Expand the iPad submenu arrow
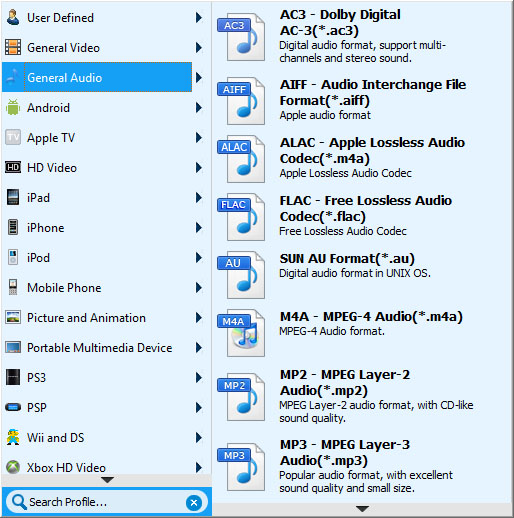 199,197
